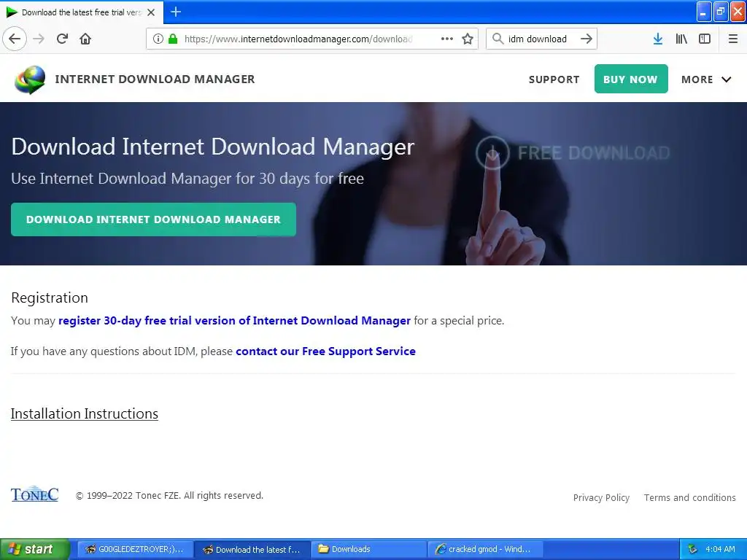This screenshot has width=747, height=560.
Task: Reload the page with the refresh icon
Action: pos(62,39)
